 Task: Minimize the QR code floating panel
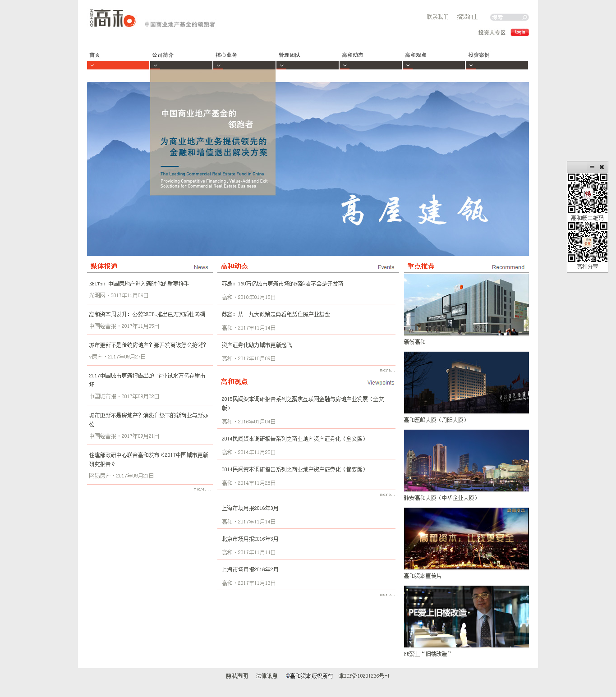point(592,167)
